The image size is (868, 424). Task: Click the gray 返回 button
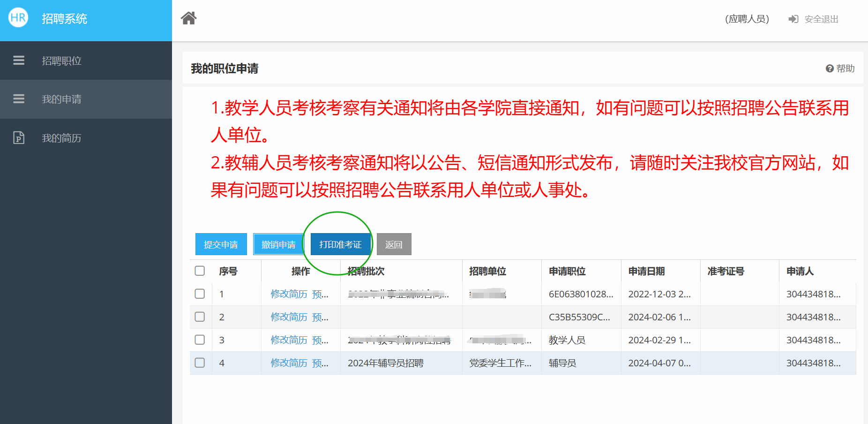(394, 244)
